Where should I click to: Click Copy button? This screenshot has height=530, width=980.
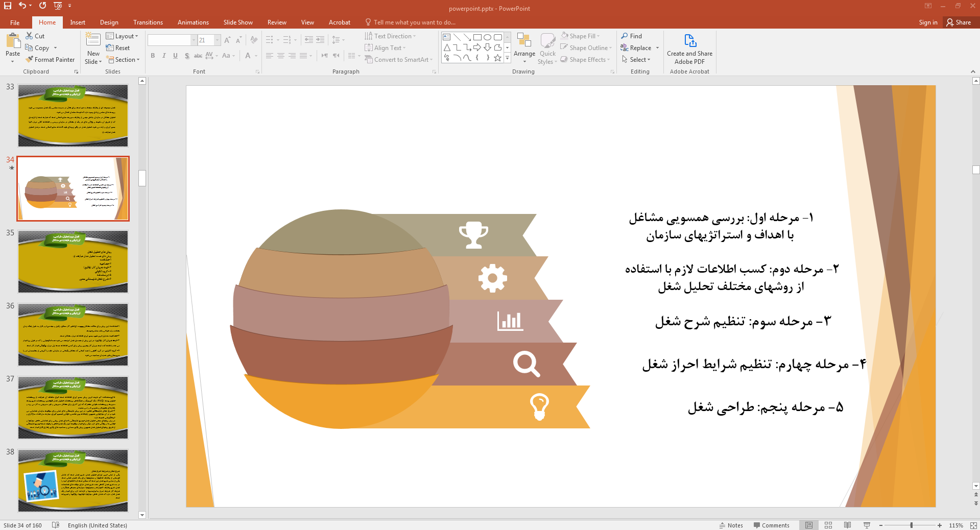(x=37, y=48)
